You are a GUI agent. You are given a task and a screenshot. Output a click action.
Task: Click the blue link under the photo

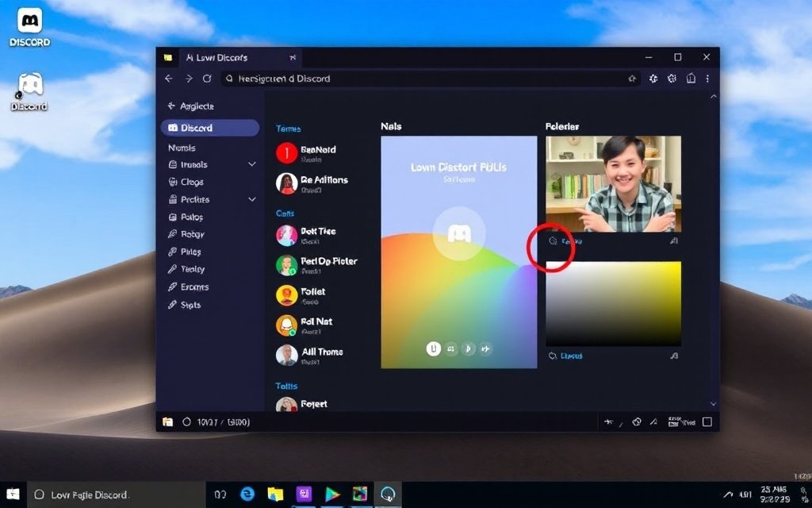[x=572, y=241]
